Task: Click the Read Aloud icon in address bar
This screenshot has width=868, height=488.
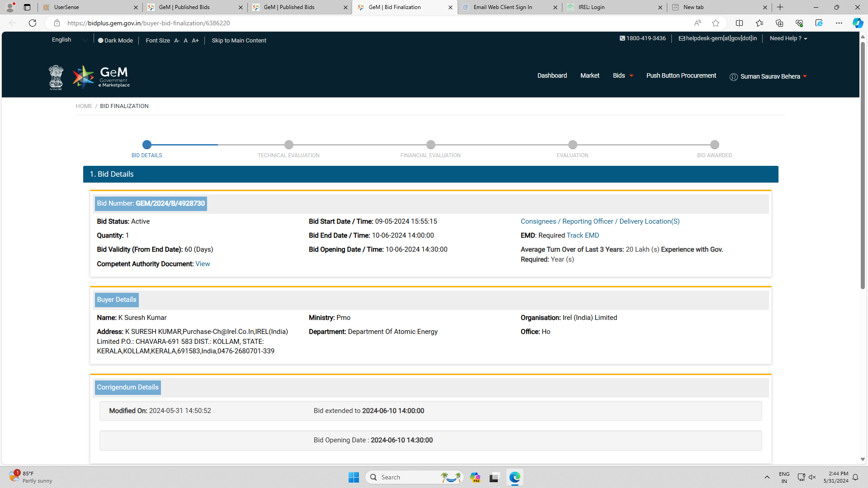Action: point(698,23)
